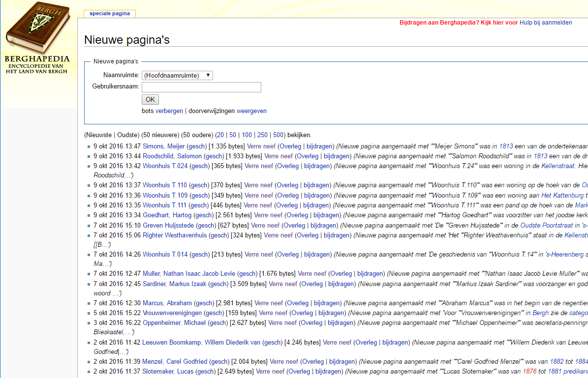The image size is (588, 378).
Task: Open the 'Woonhuis T.024' page
Action: (165, 166)
